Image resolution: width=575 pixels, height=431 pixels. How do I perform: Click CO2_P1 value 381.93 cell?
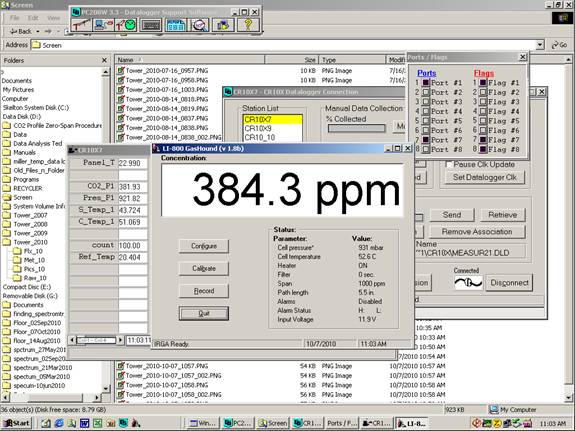(132, 186)
